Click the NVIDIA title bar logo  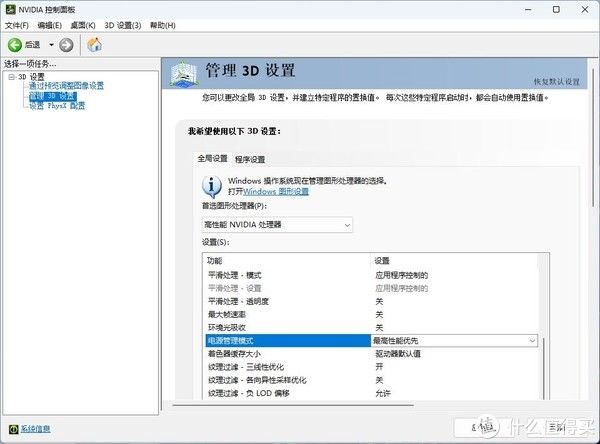coord(10,10)
